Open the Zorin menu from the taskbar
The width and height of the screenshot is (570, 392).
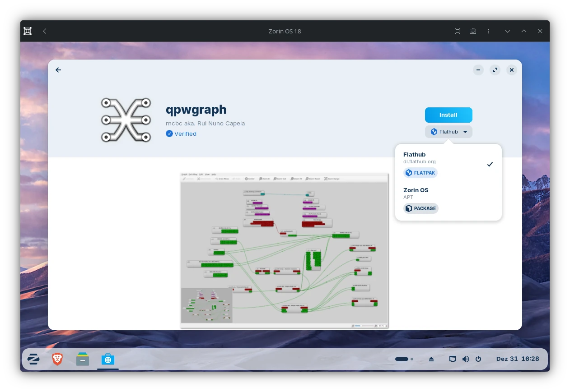pyautogui.click(x=33, y=359)
